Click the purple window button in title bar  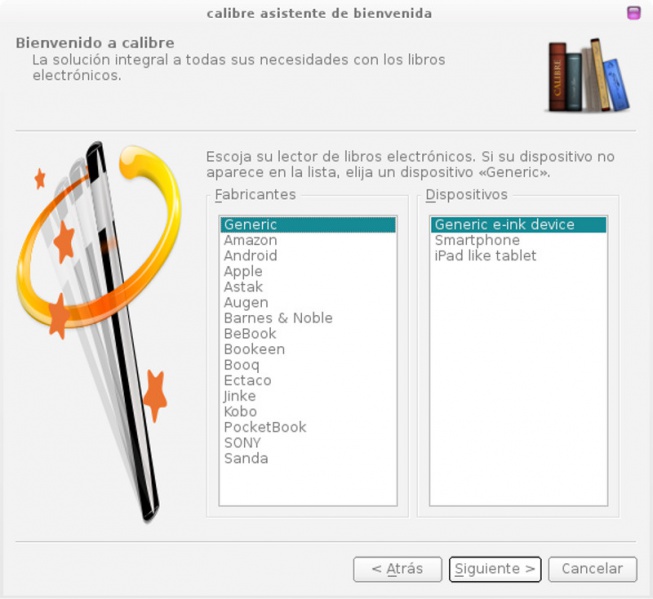tap(633, 12)
